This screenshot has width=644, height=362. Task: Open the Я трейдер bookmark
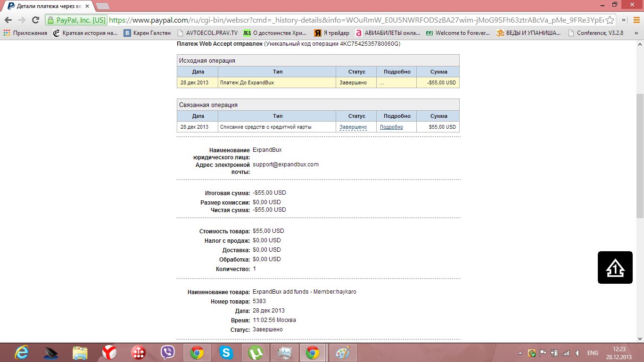coord(332,33)
